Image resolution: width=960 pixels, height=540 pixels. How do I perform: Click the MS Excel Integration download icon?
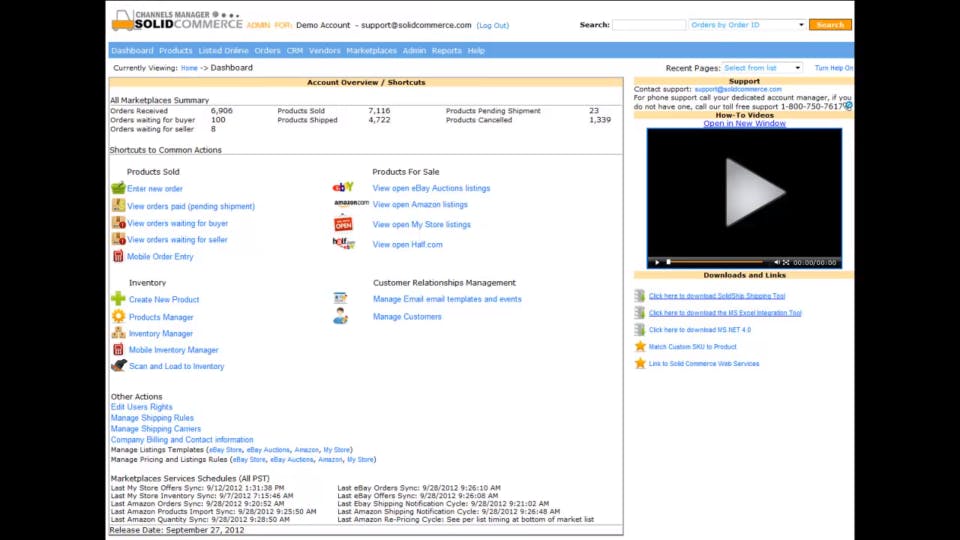pyautogui.click(x=640, y=312)
